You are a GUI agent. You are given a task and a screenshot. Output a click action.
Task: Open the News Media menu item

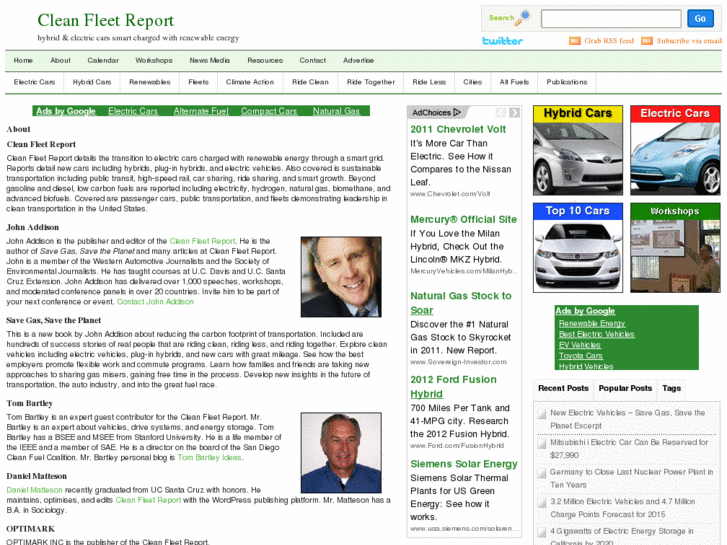point(210,60)
